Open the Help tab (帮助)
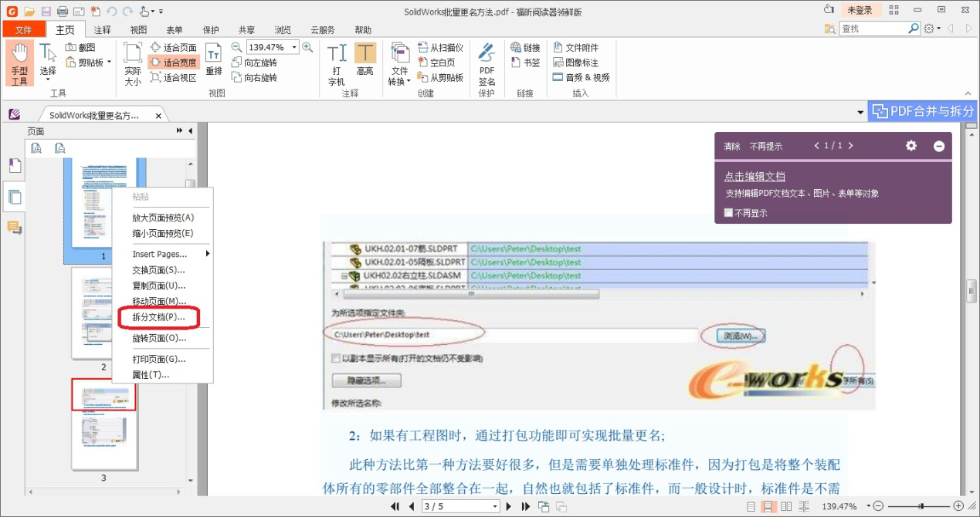980x517 pixels. click(362, 29)
